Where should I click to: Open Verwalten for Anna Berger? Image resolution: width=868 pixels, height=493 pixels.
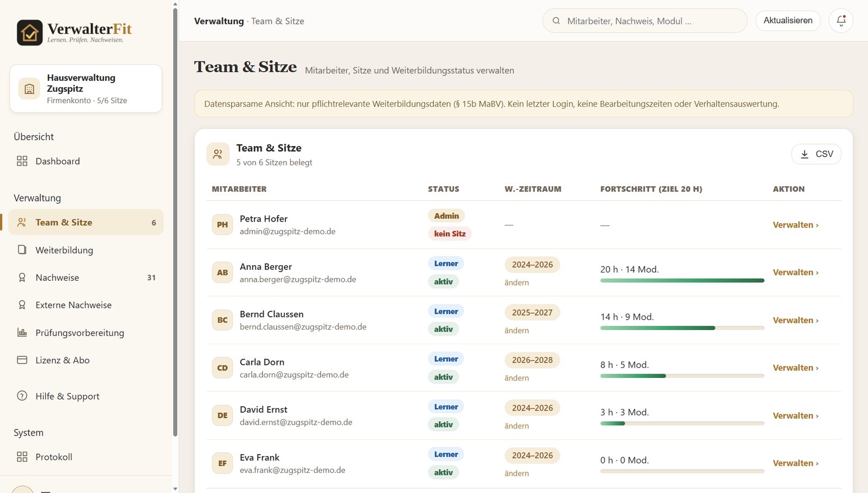click(795, 272)
